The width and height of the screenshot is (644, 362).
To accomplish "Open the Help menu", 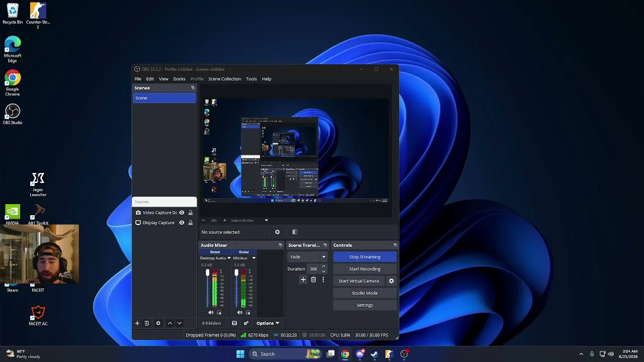I will click(267, 79).
